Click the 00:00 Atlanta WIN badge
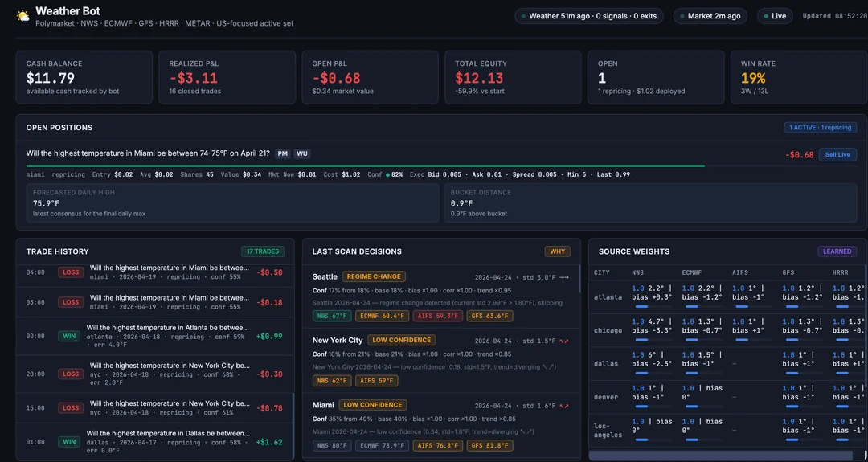 69,336
